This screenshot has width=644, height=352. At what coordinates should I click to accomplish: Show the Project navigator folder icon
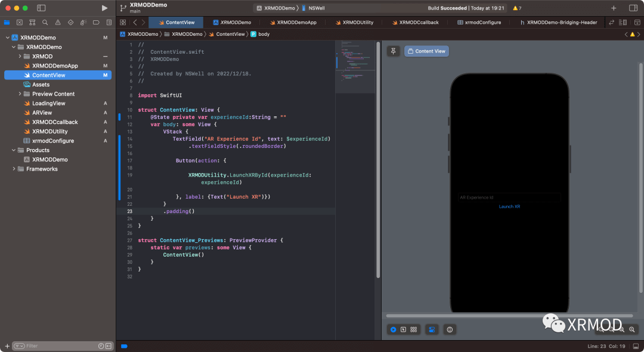[x=7, y=23]
